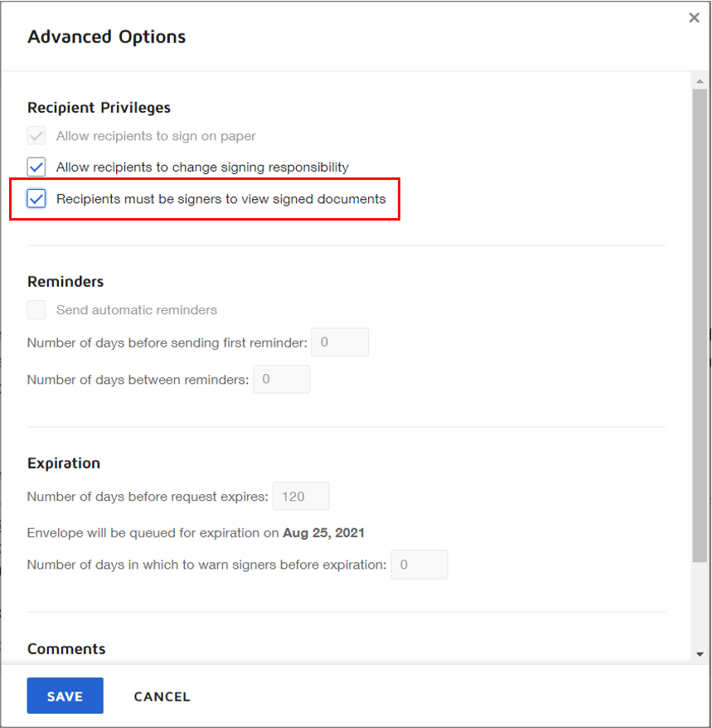This screenshot has height=728, width=712.
Task: Click the 'Send automatic reminders' label text
Action: pyautogui.click(x=137, y=310)
